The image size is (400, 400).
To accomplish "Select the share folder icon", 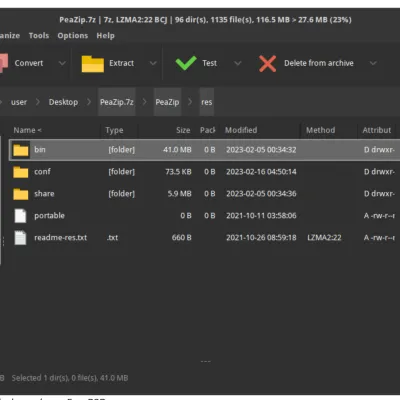I will pyautogui.click(x=21, y=194).
